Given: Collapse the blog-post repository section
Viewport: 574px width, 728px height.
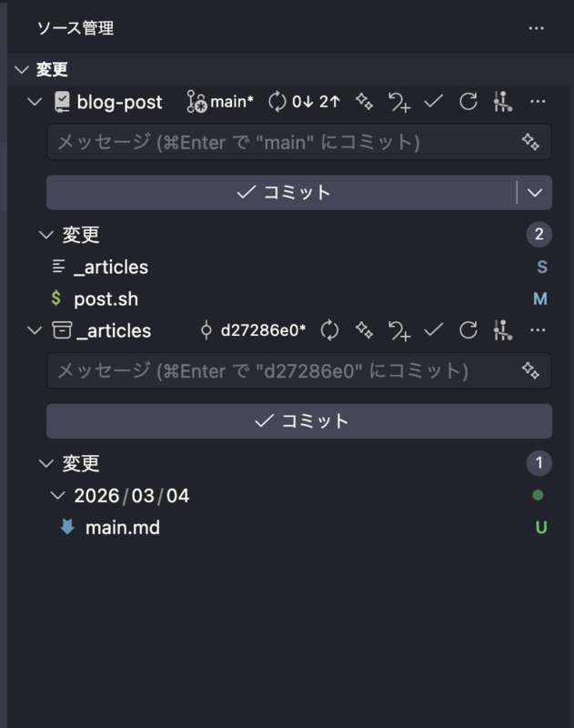Looking at the screenshot, I should tap(35, 102).
